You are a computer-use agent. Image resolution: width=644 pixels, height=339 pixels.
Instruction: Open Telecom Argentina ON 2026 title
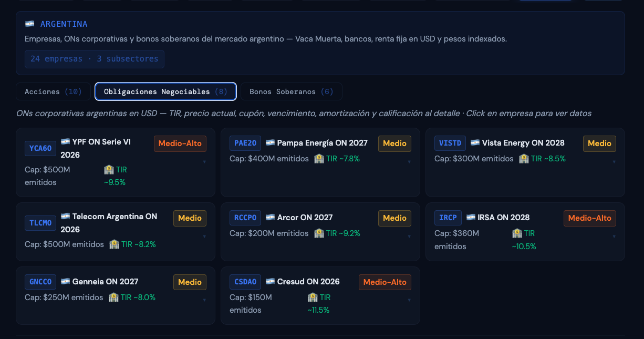click(x=109, y=223)
